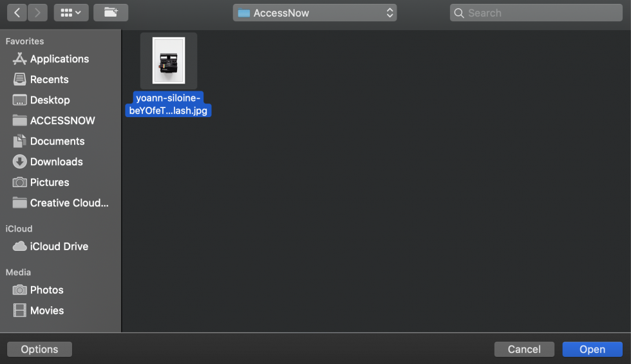Click the Photos camera icon under Media

[x=19, y=289]
